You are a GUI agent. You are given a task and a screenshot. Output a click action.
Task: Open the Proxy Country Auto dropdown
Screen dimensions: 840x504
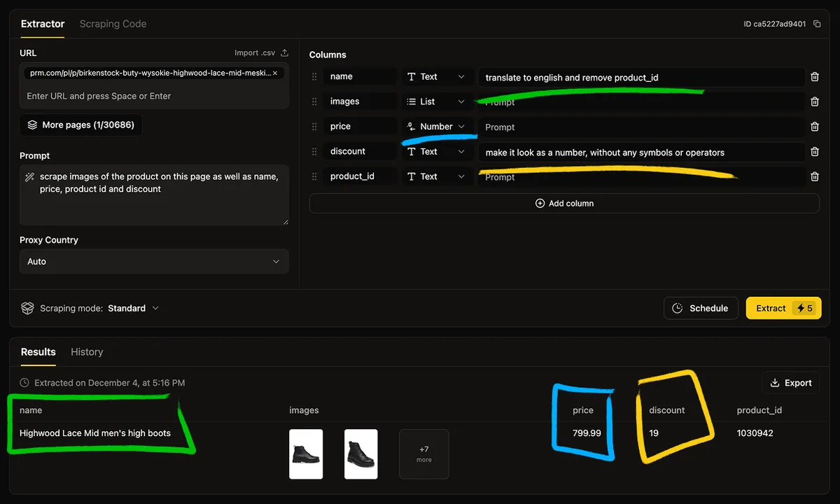coord(154,262)
